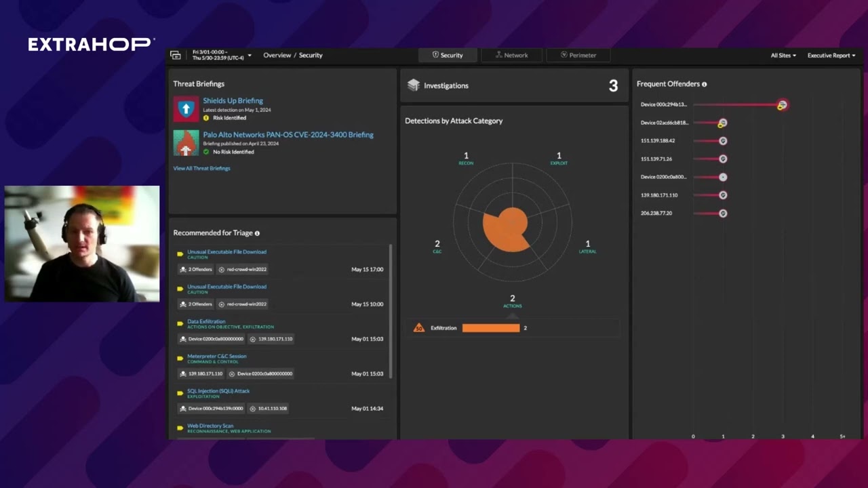Image resolution: width=868 pixels, height=488 pixels.
Task: Open the Palo Alto Networks PAN-OS CVE-2024-3400 Briefing
Action: (x=288, y=135)
